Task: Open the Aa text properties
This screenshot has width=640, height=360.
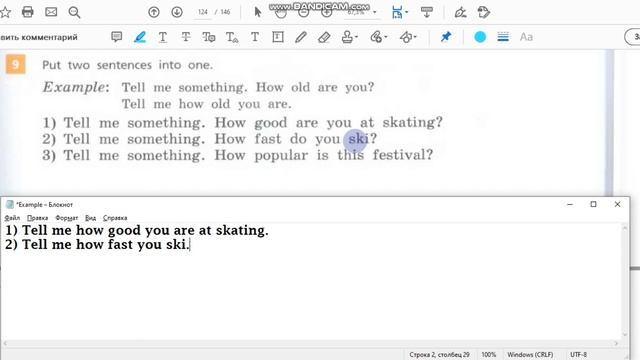Action: point(526,37)
